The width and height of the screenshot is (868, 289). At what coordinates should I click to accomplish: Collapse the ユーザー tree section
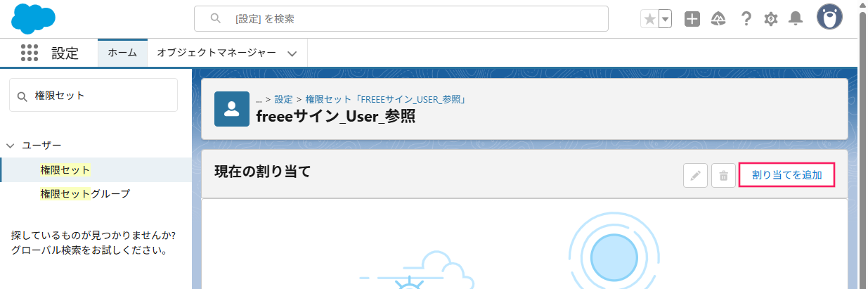tap(11, 146)
